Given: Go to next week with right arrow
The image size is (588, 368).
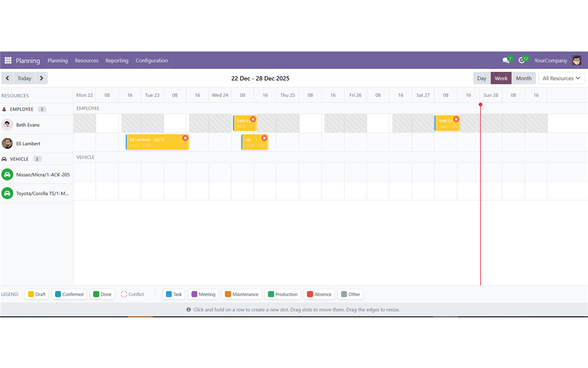Looking at the screenshot, I should point(41,78).
